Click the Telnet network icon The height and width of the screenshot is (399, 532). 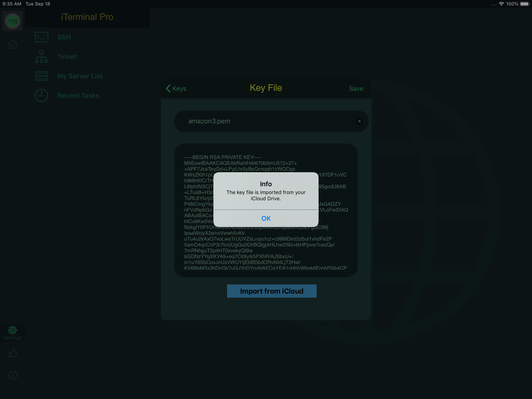pos(41,56)
